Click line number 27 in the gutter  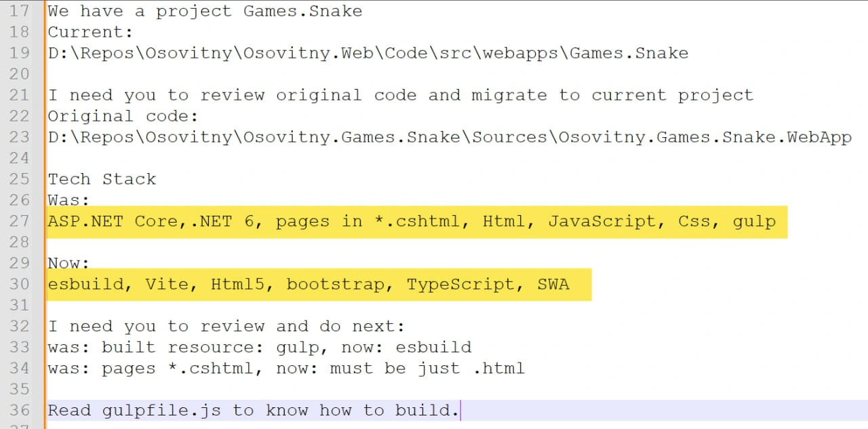[x=20, y=221]
